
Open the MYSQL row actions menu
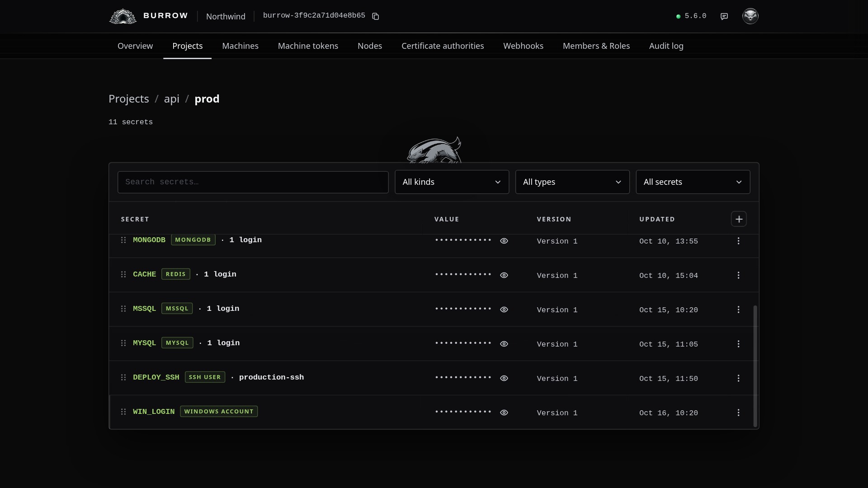[739, 344]
